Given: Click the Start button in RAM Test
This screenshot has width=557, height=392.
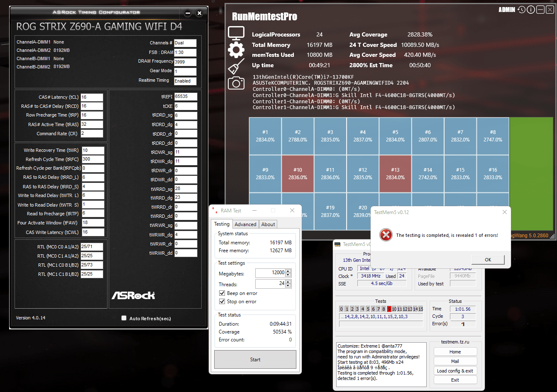Looking at the screenshot, I should [255, 360].
